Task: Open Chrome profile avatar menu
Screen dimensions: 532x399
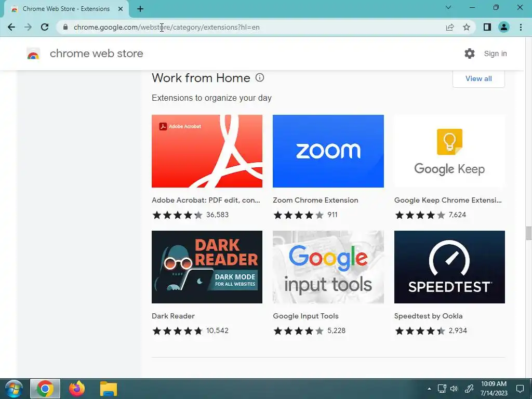Action: [504, 27]
